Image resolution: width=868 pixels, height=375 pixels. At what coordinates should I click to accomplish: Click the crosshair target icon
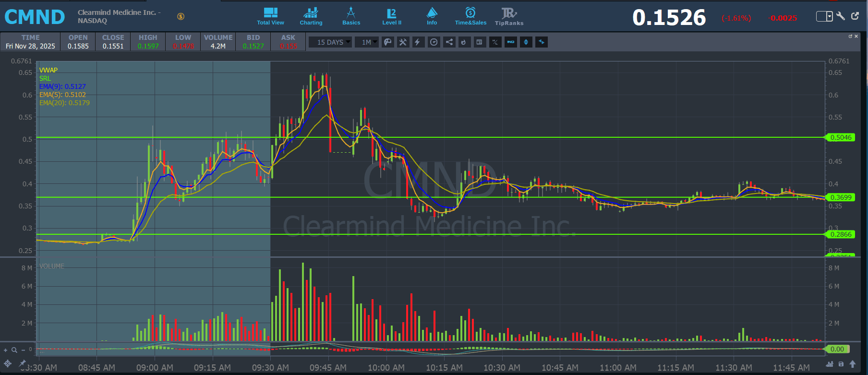pos(8,363)
